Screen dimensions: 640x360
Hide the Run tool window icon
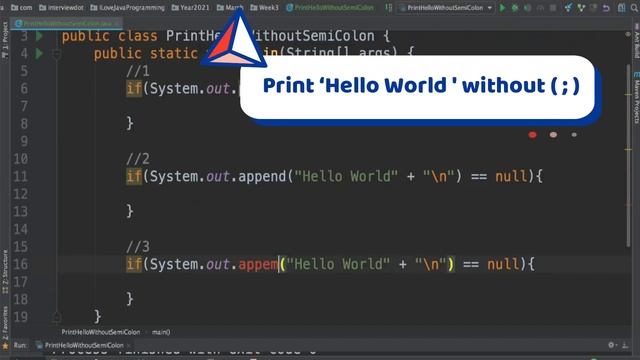click(625, 345)
